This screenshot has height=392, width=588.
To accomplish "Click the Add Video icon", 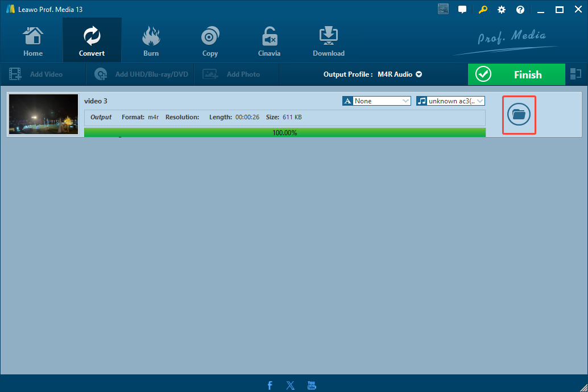I will tap(15, 74).
